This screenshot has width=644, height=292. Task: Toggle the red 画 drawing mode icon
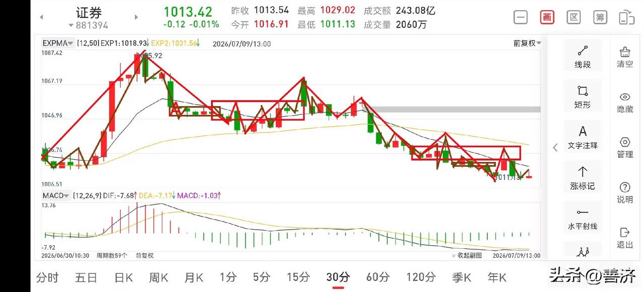[547, 17]
